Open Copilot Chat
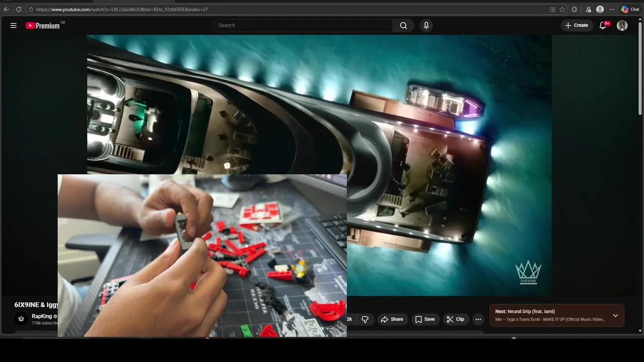644x362 pixels. pos(630,10)
